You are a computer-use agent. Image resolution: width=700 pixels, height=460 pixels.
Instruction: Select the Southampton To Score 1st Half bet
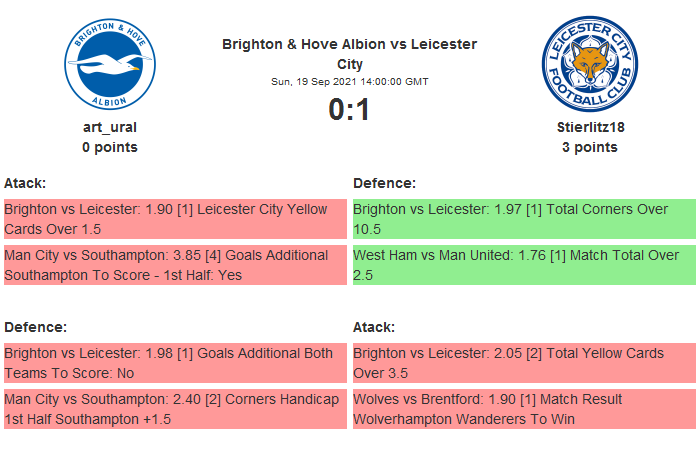click(x=174, y=265)
